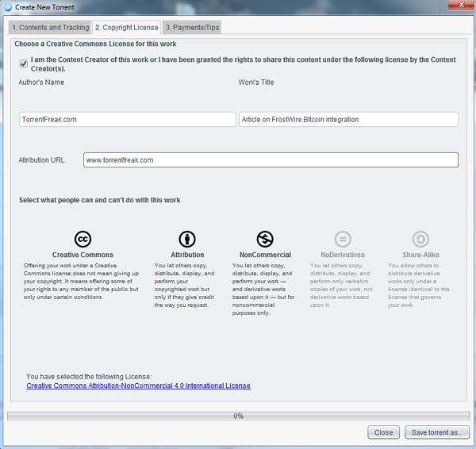Open the Payments/Tips tab

coord(192,27)
